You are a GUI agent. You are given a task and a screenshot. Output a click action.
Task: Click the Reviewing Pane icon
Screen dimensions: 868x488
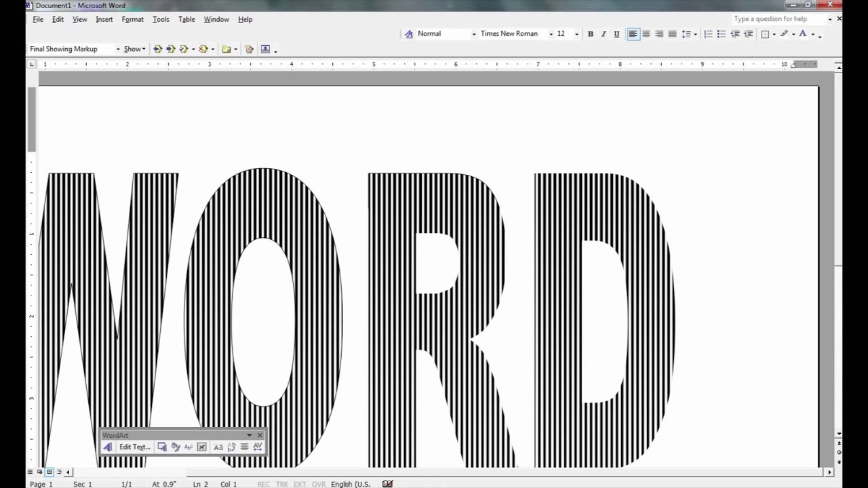coord(265,49)
